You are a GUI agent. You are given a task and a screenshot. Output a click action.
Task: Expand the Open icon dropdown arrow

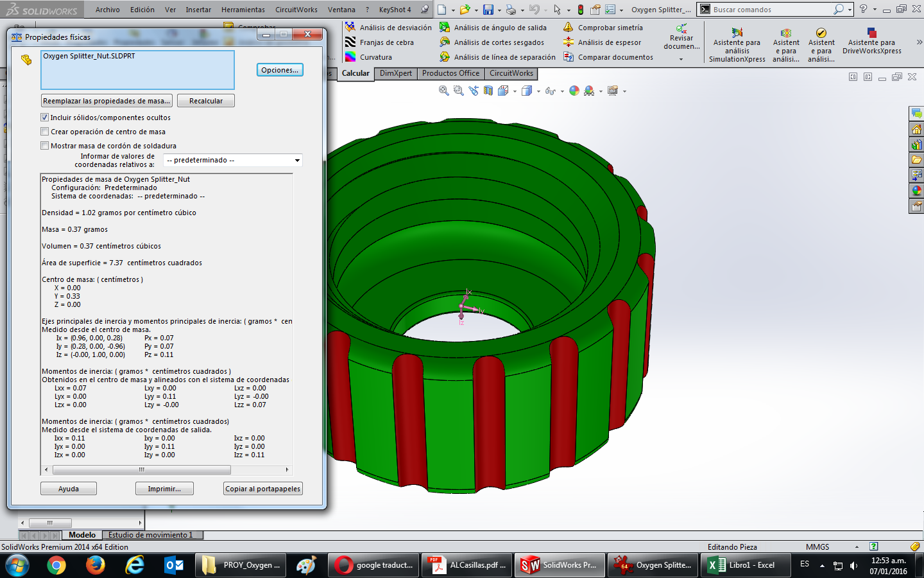pos(476,10)
